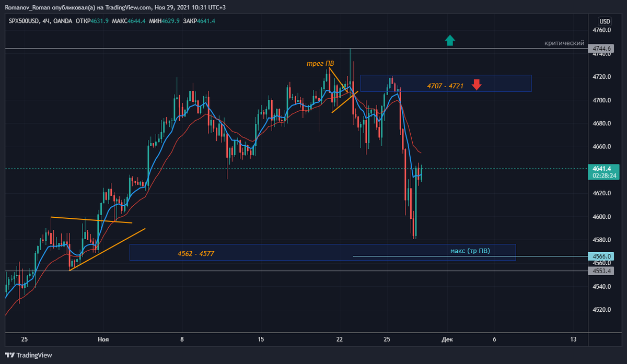Screen dimensions: 627x364
Task: Select the Ноя label on the time axis
Action: point(102,339)
